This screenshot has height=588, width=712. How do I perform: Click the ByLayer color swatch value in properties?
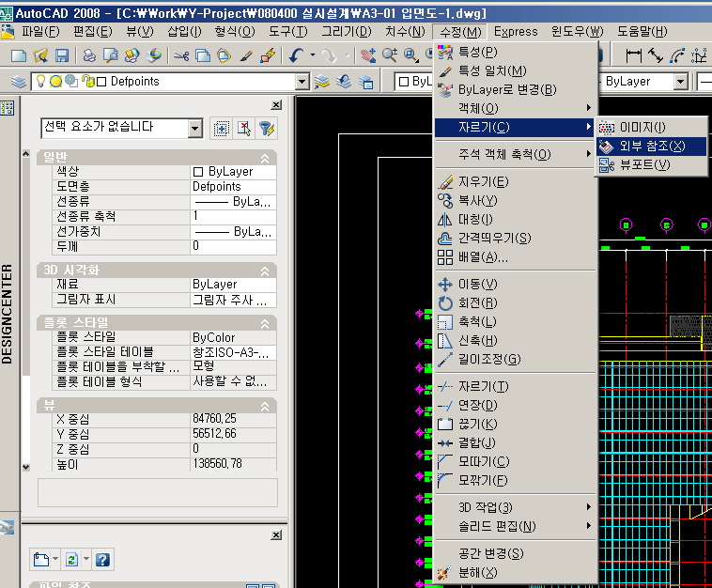click(x=234, y=172)
